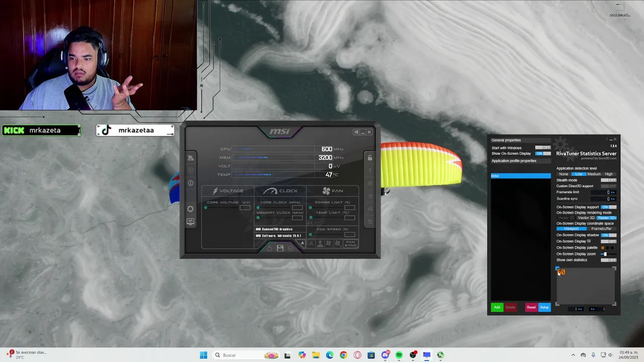This screenshot has width=644, height=362.
Task: Toggle the Afterburner profile lock icon
Action: [x=370, y=158]
